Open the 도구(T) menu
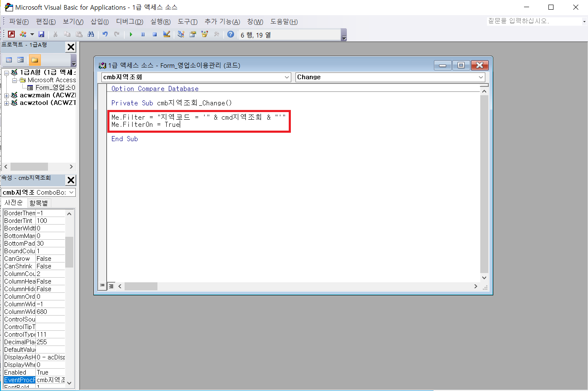 coord(187,21)
